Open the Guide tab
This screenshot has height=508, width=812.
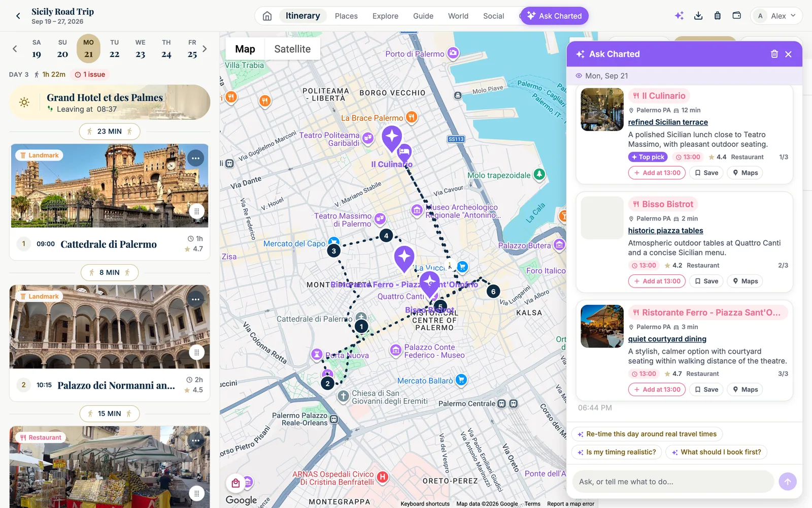click(x=423, y=16)
